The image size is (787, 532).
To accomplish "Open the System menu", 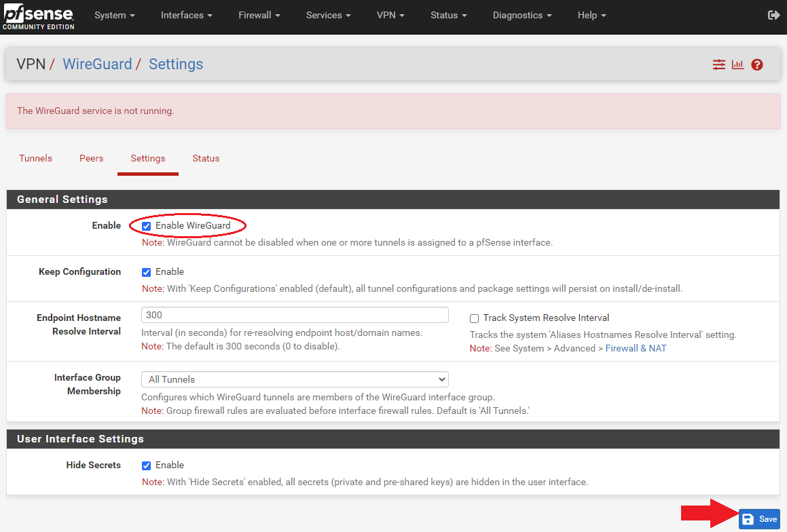I will [115, 16].
